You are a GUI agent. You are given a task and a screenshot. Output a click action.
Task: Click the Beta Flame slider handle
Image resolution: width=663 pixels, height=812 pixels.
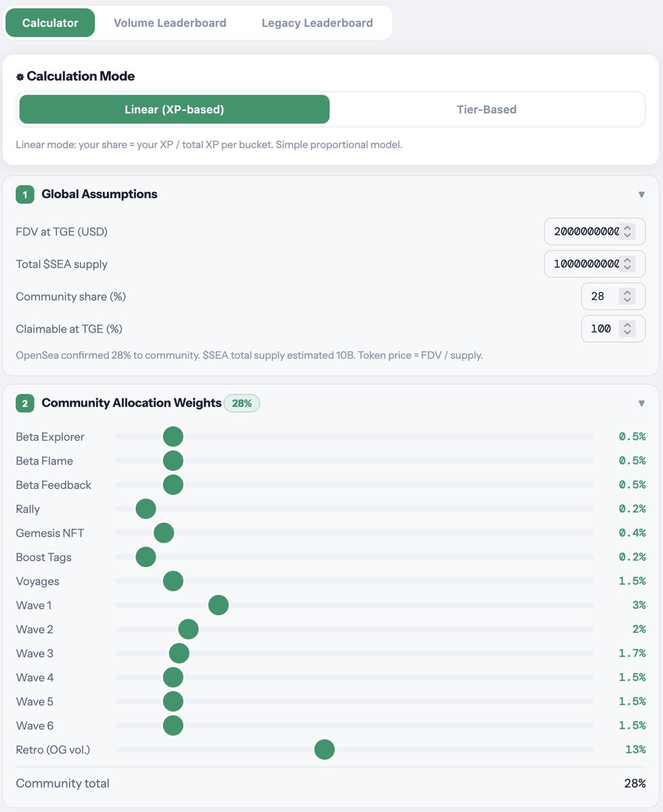(x=173, y=461)
